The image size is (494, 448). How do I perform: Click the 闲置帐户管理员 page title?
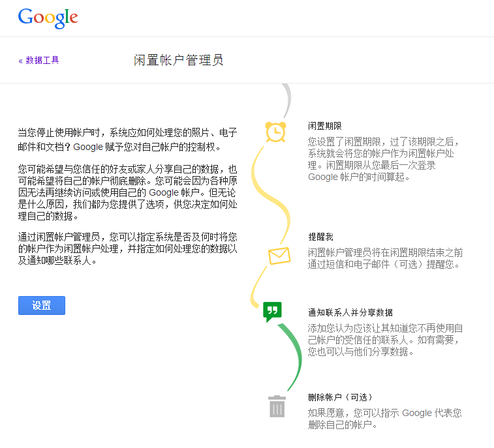point(178,61)
